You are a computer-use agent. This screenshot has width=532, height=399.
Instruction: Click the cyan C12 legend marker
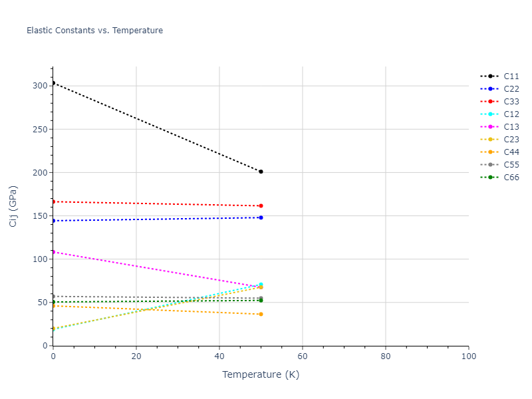490,114
